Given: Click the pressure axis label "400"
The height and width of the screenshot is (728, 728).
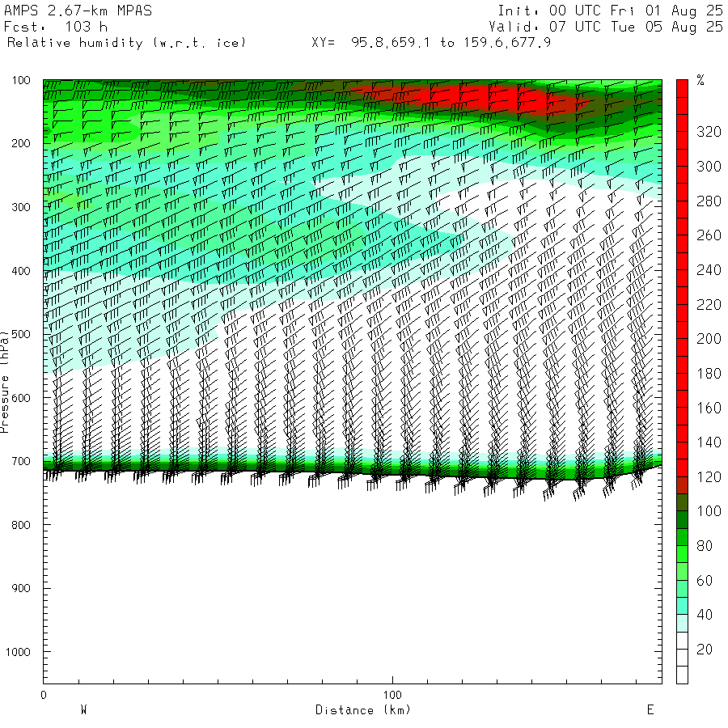Looking at the screenshot, I should pyautogui.click(x=21, y=271).
